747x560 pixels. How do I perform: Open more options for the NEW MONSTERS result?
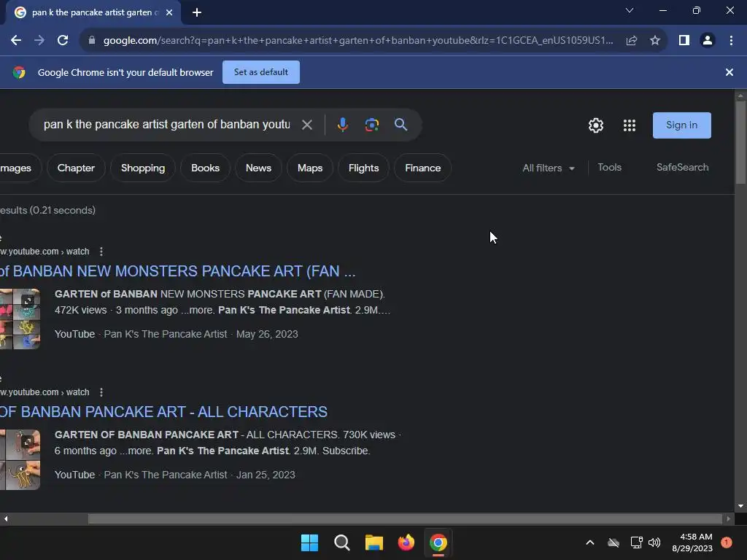[x=101, y=252]
